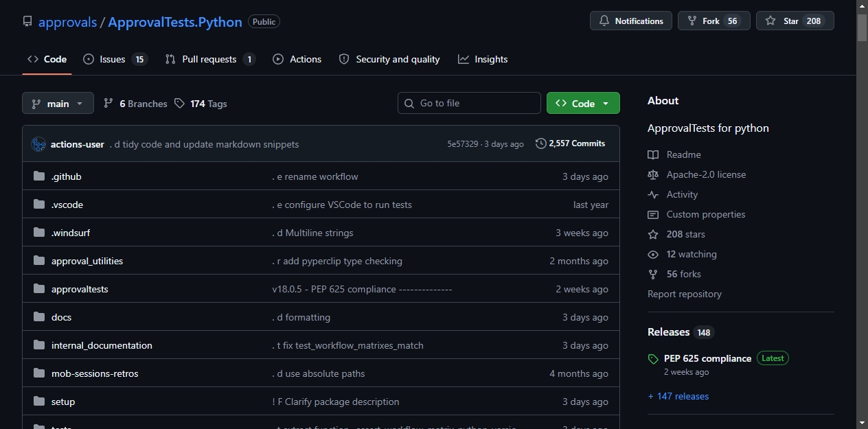Click the Notifications button
Image resolution: width=868 pixels, height=429 pixels.
(x=631, y=21)
